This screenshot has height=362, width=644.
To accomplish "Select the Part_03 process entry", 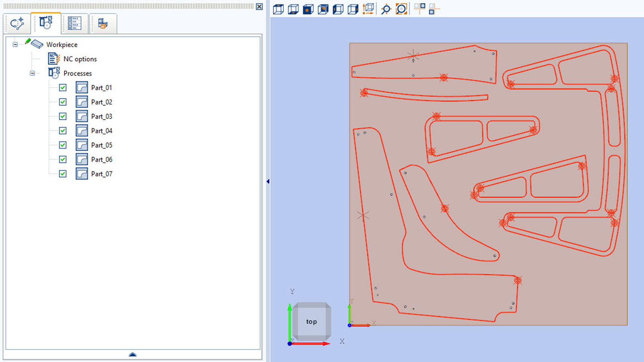I will [x=101, y=116].
